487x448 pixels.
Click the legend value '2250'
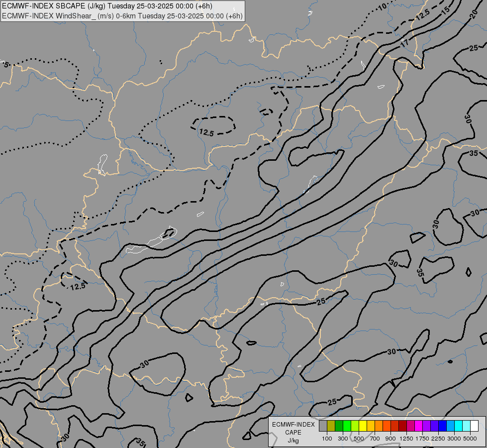click(438, 439)
